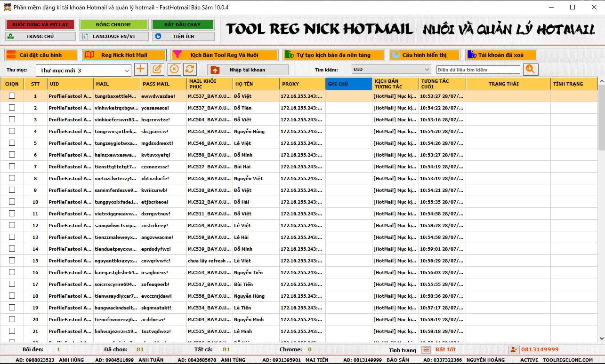
Task: Click the orange refresh arrows icon
Action: [190, 69]
